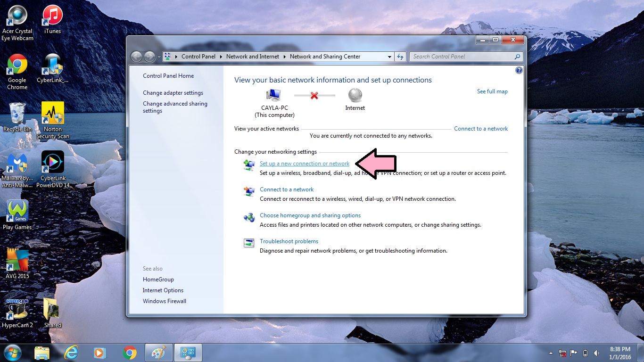Click the Control Panel breadcrumb in address bar
Viewport: 644px width, 362px height.
(x=198, y=57)
